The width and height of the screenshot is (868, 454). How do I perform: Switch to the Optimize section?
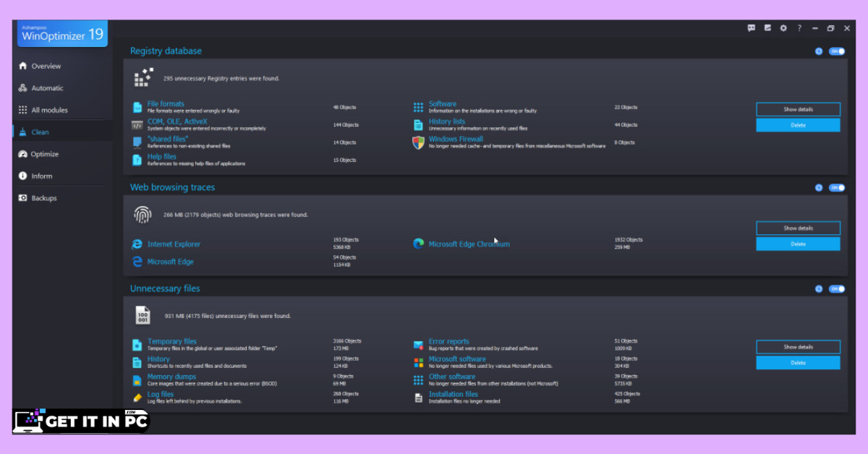click(x=63, y=154)
